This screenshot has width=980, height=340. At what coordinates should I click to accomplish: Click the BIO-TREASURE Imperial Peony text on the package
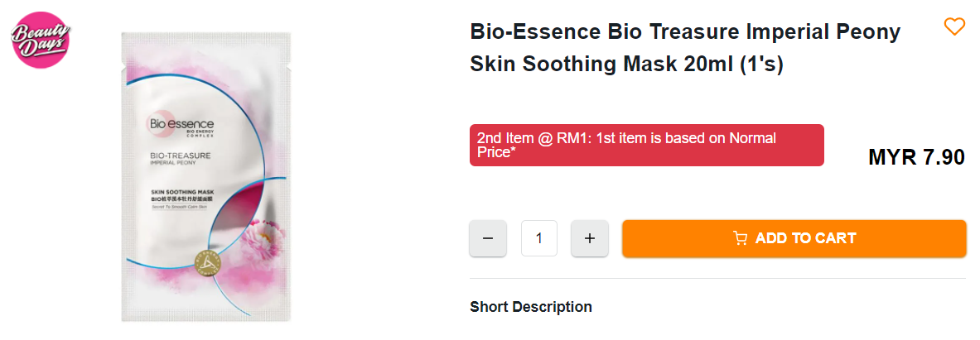pos(180,159)
